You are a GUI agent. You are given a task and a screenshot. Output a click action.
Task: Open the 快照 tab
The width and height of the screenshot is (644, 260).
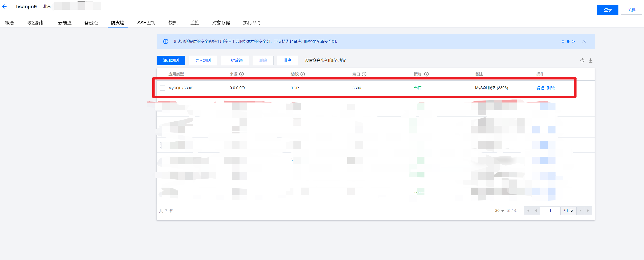(x=173, y=23)
